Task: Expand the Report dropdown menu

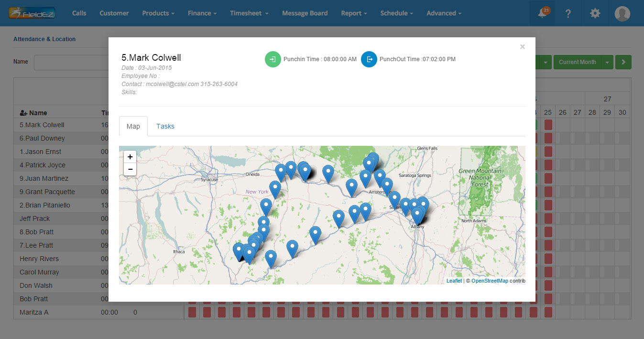Action: coord(354,13)
